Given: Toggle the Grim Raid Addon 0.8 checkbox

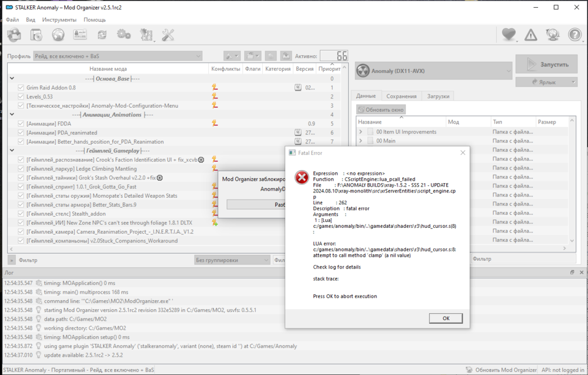Looking at the screenshot, I should 21,88.
